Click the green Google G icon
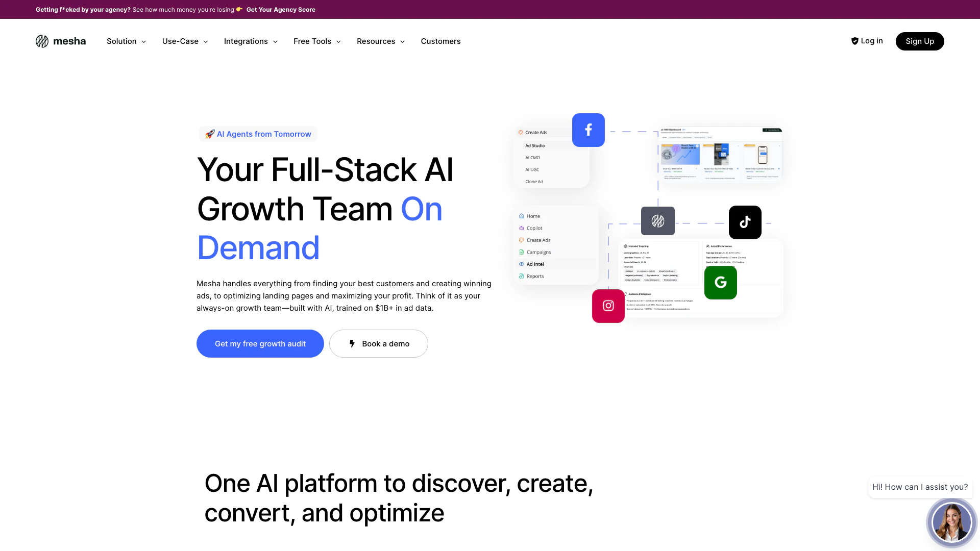Screen dimensions: 980x551 720,282
